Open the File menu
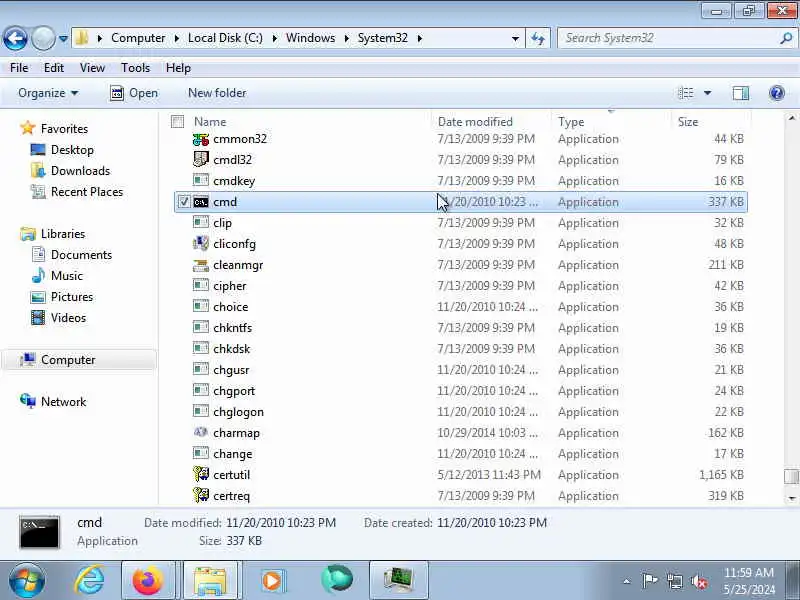Viewport: 800px width, 600px height. 19,68
